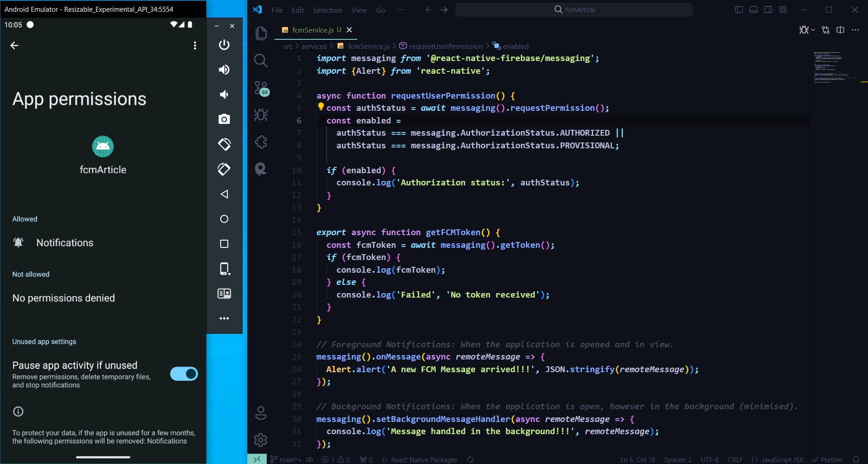Take an emulator screenshot with camera icon
Image resolution: width=868 pixels, height=464 pixels.
click(x=224, y=119)
